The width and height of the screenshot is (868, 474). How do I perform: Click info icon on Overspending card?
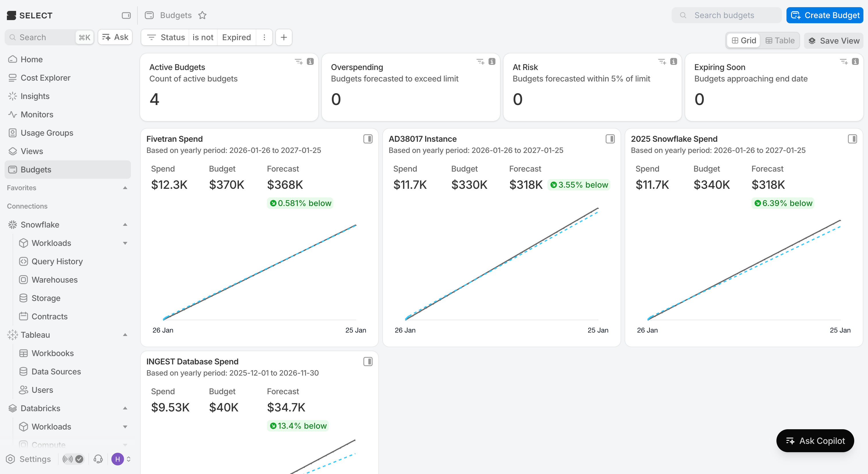coord(492,61)
